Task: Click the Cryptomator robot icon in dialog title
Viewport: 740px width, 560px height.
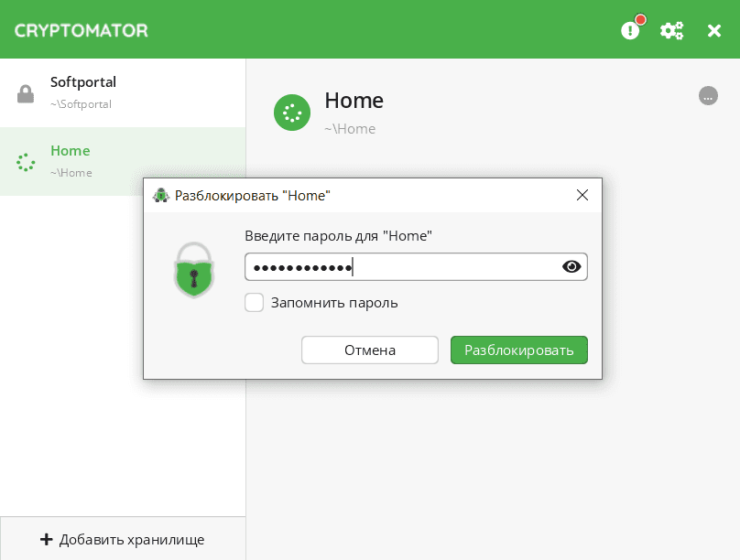Action: click(x=160, y=195)
